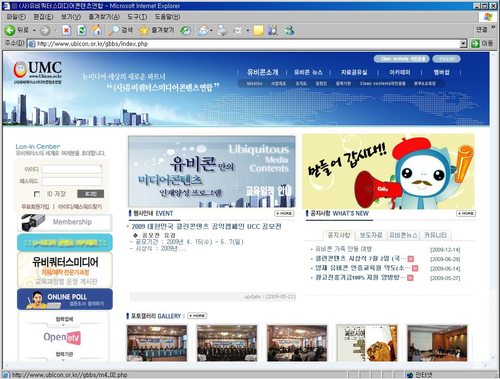Expand the Mail icon dropdown arrow

pos(211,30)
